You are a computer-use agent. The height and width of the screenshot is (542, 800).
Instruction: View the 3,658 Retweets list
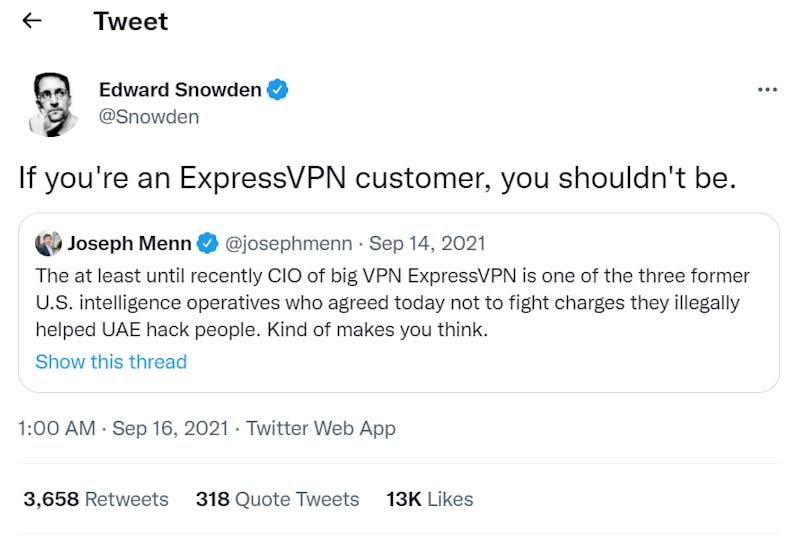pos(96,499)
